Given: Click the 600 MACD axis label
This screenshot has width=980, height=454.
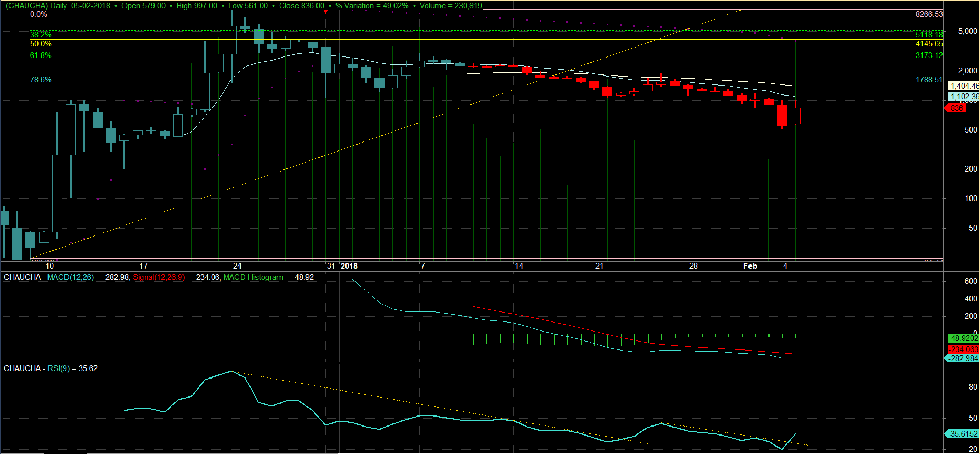Looking at the screenshot, I should click(x=971, y=281).
